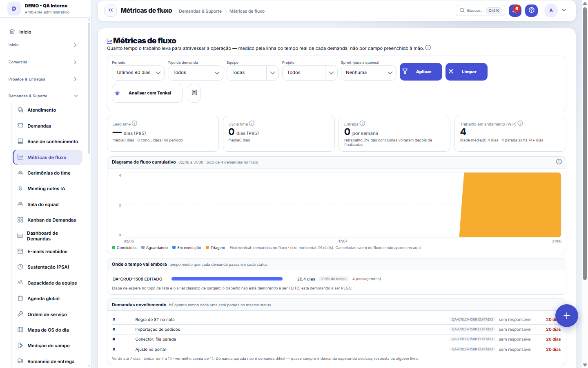Image resolution: width=588 pixels, height=368 pixels.
Task: Click Demandas & Suporte breadcrumb link
Action: click(200, 11)
